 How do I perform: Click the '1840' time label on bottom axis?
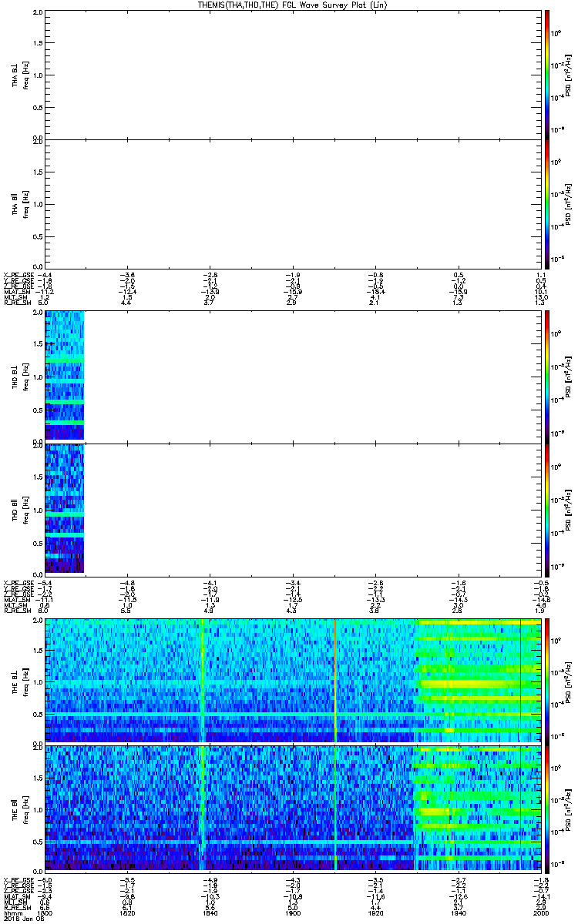[210, 912]
